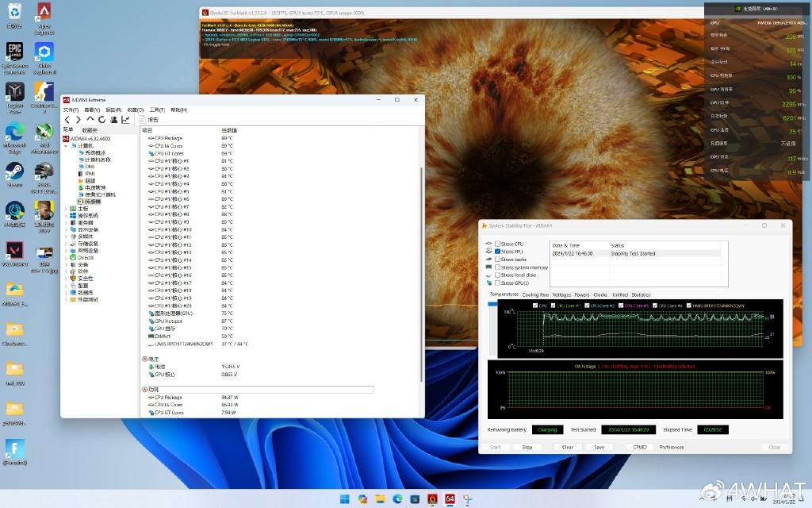The height and width of the screenshot is (508, 812).
Task: Enable the Stress GPU(s) checkbox
Action: (x=497, y=283)
